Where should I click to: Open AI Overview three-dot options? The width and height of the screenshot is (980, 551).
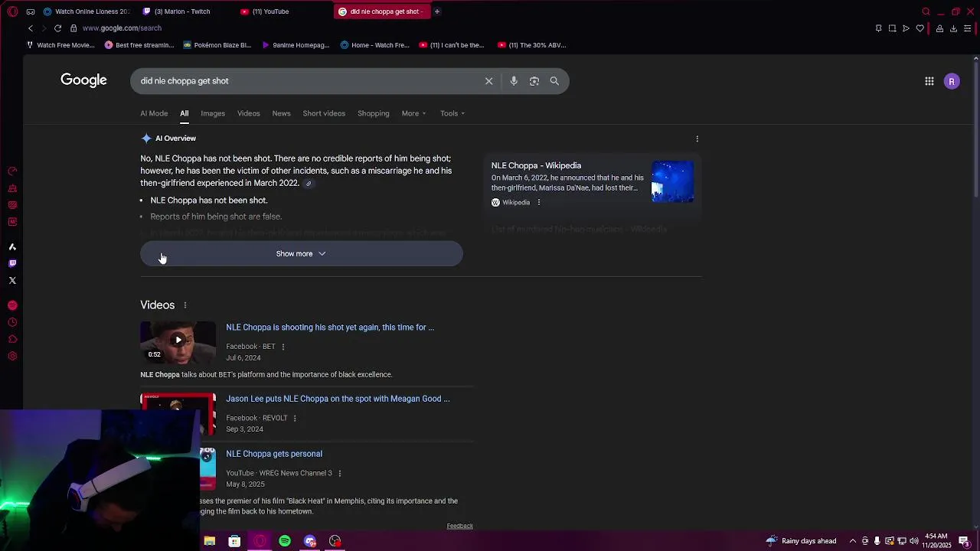click(697, 139)
